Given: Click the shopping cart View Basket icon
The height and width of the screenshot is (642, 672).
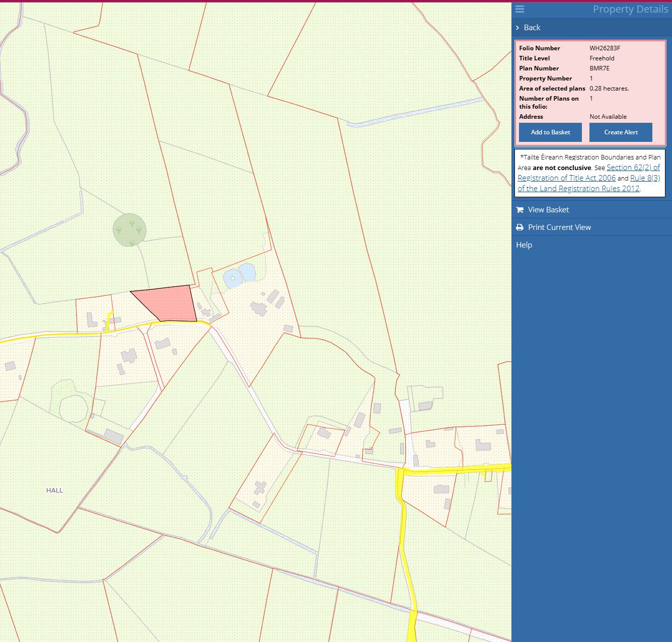Looking at the screenshot, I should click(x=520, y=210).
